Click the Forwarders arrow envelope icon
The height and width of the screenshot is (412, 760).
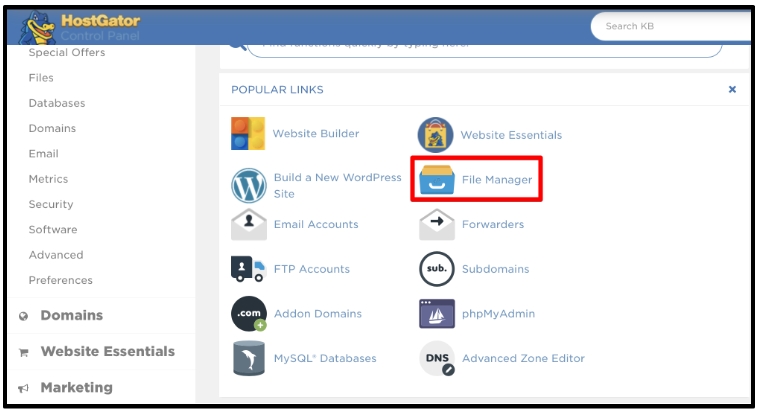click(437, 224)
